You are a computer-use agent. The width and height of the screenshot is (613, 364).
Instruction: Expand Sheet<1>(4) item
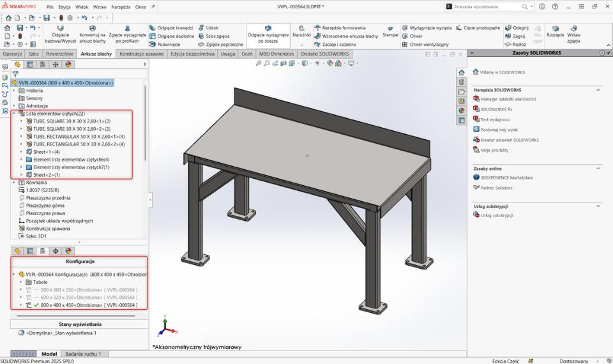pos(21,152)
